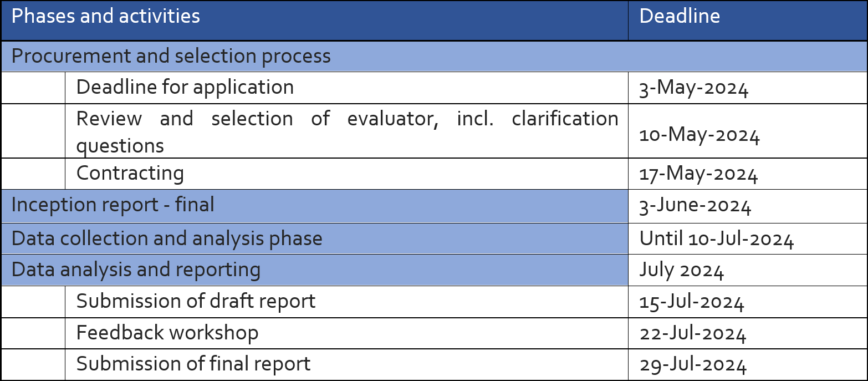
Task: Select the 'Submission of draft report' cell
Action: (x=196, y=301)
